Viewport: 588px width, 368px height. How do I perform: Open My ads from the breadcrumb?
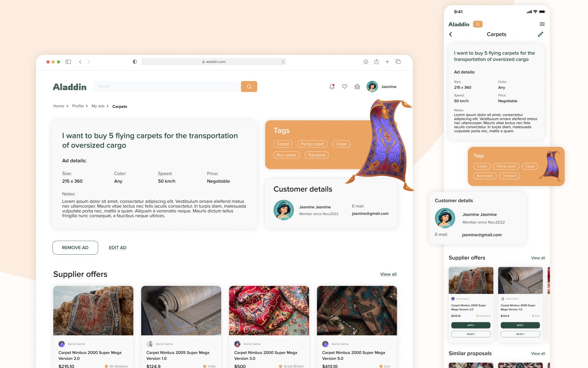[98, 106]
